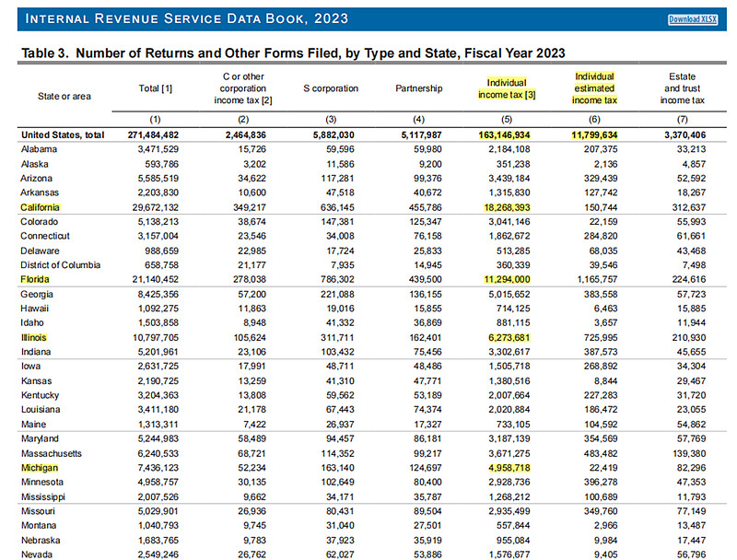Viewport: 737px width, 560px height.
Task: Select the Delaware row label
Action: click(x=40, y=251)
